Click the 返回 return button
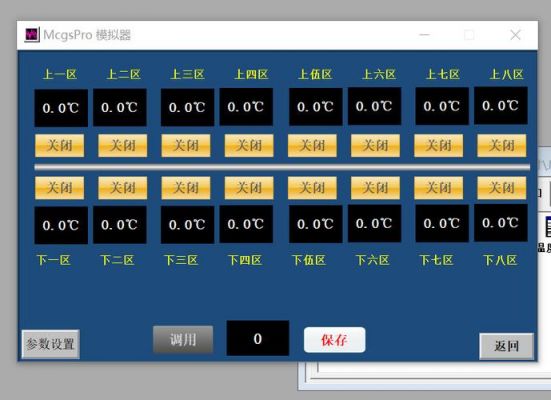Viewport: 551px width, 400px height. click(506, 346)
